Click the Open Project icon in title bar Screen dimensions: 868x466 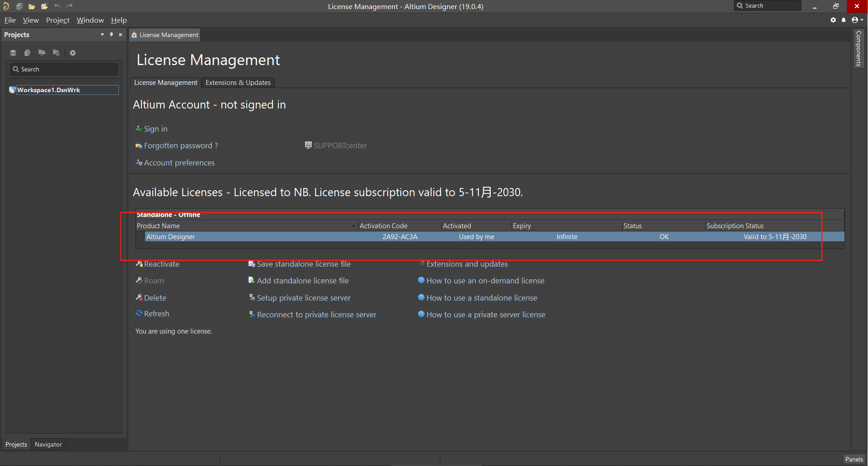tap(44, 6)
